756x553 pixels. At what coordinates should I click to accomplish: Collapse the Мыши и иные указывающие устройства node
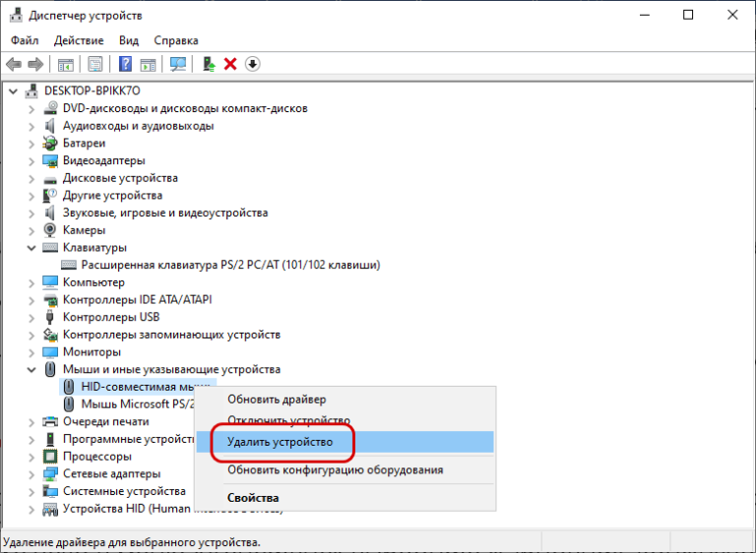31,369
